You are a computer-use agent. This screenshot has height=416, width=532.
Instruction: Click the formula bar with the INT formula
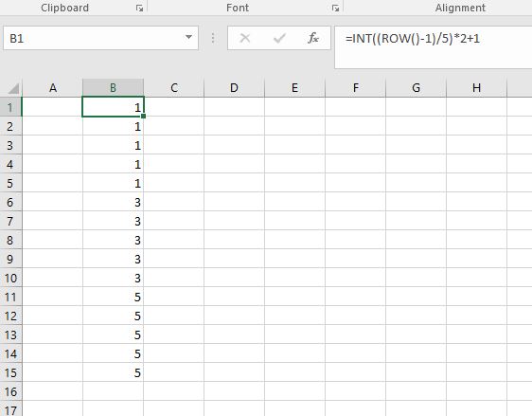pos(433,46)
